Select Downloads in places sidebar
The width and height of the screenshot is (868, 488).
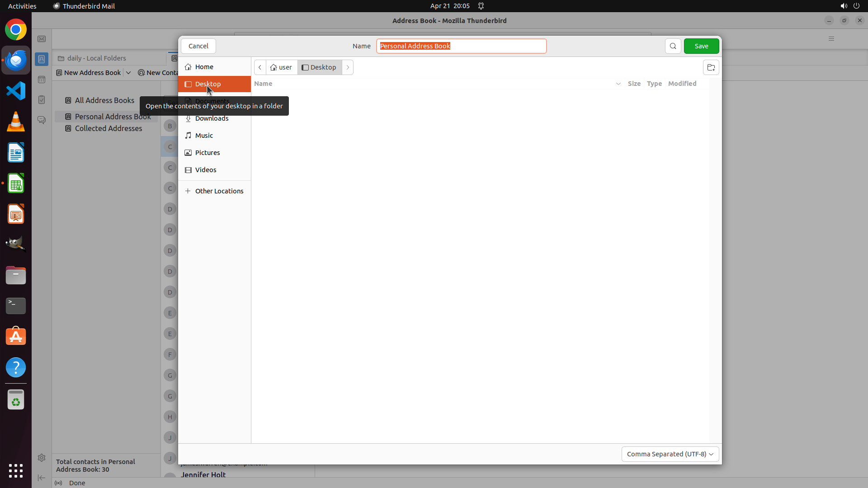click(x=212, y=118)
